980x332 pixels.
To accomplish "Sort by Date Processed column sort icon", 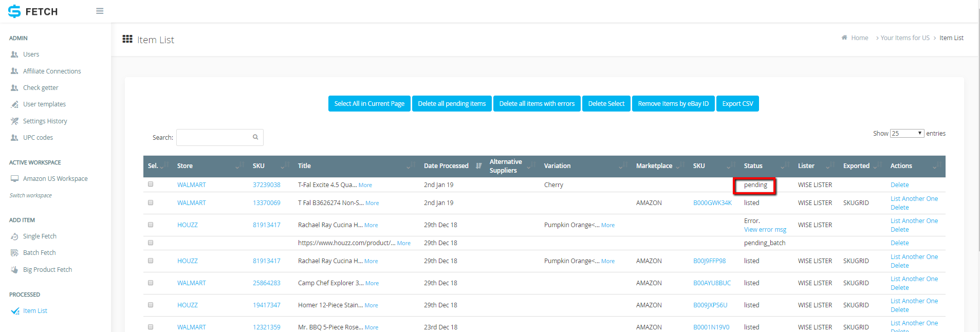I will [x=479, y=166].
